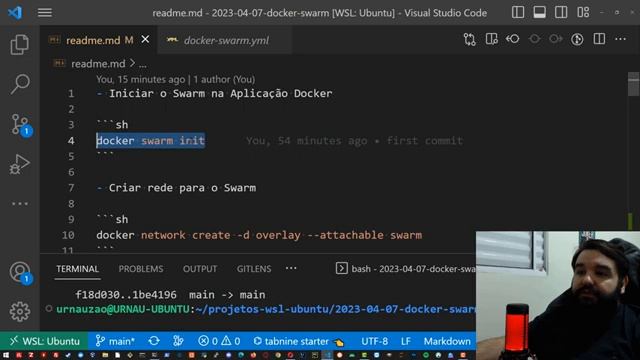This screenshot has height=360, width=640.
Task: Open the hamburger application menu
Action: [x=44, y=13]
